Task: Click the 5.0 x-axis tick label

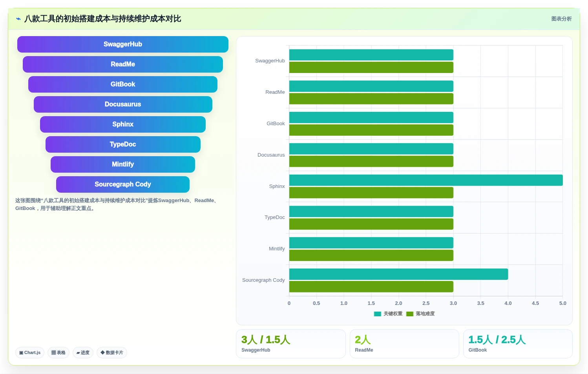Action: [x=562, y=303]
